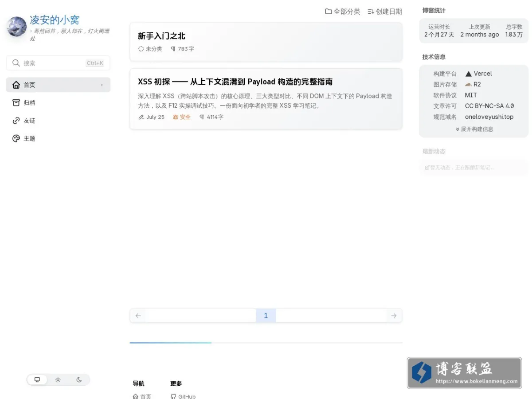Open the 全部分类 category filter
This screenshot has width=532, height=399.
(x=343, y=12)
